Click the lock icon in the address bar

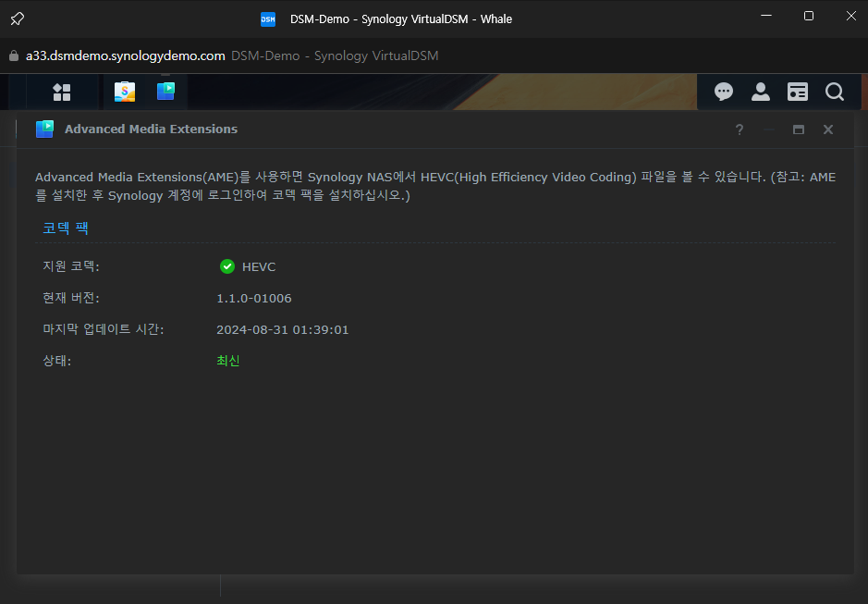coord(13,55)
